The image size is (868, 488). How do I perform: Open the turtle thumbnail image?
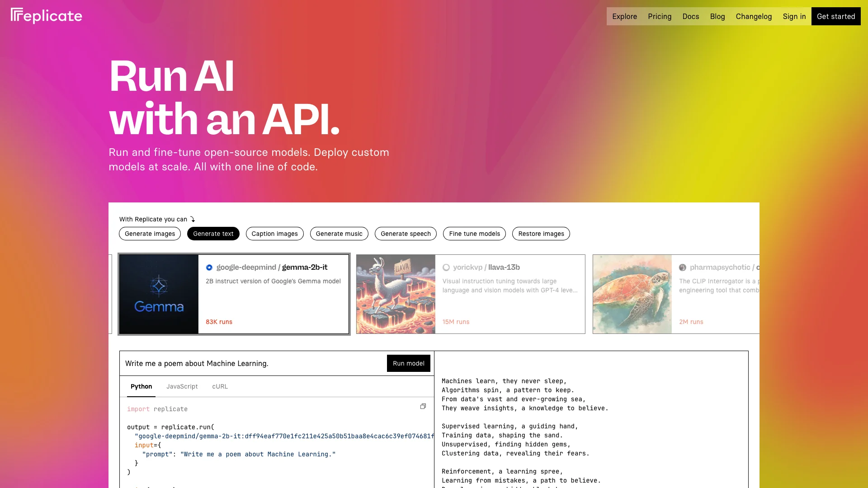pyautogui.click(x=632, y=294)
